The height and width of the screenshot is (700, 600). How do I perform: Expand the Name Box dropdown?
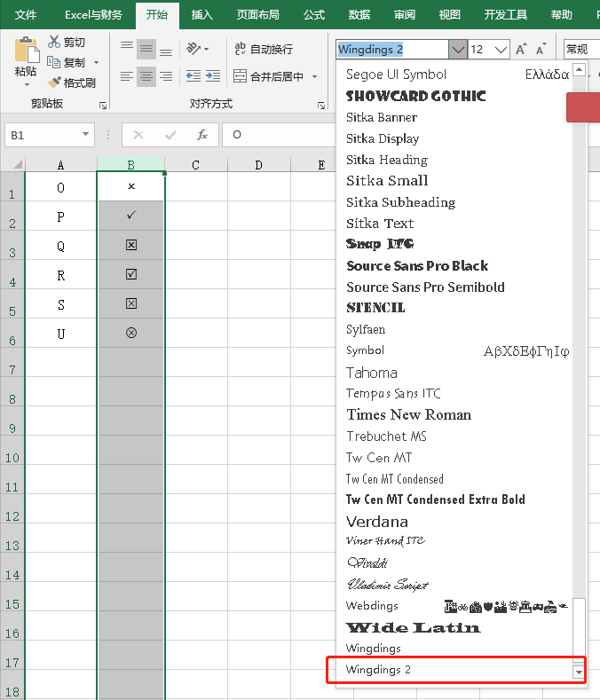[x=86, y=135]
